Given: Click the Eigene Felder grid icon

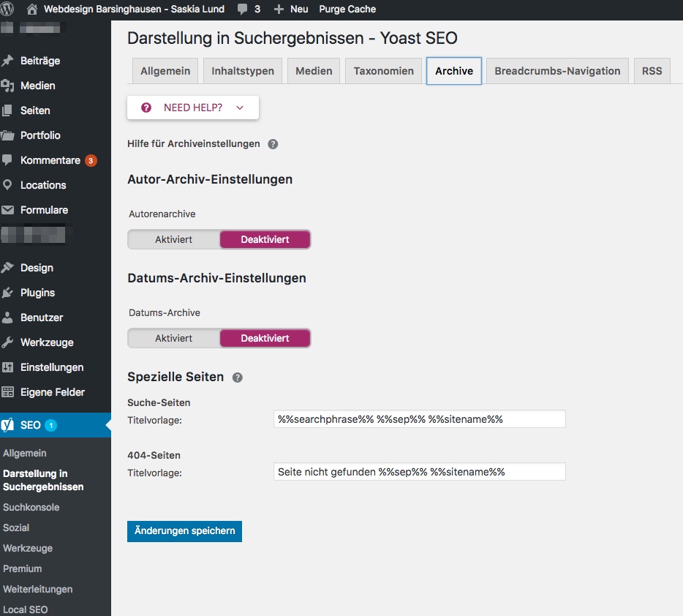Looking at the screenshot, I should [x=7, y=392].
